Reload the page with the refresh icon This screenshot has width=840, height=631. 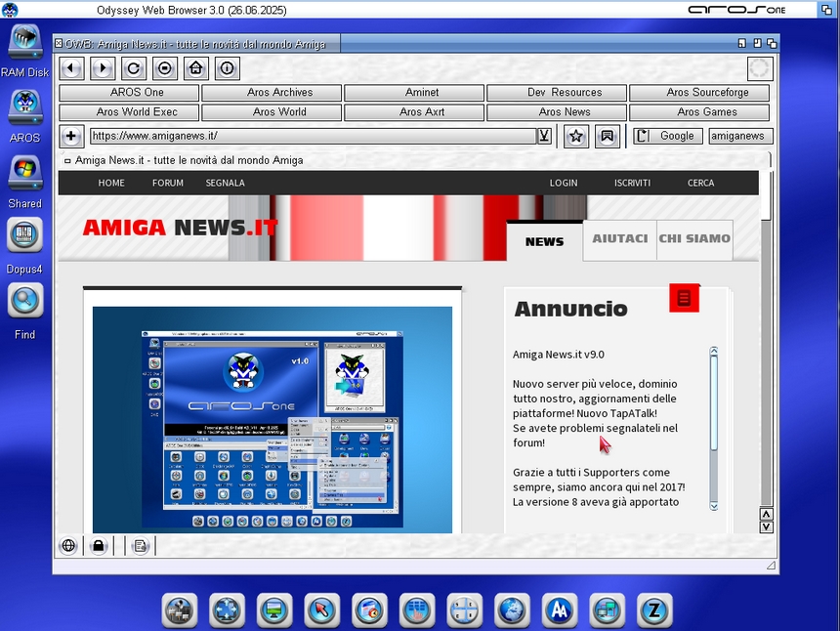[134, 68]
